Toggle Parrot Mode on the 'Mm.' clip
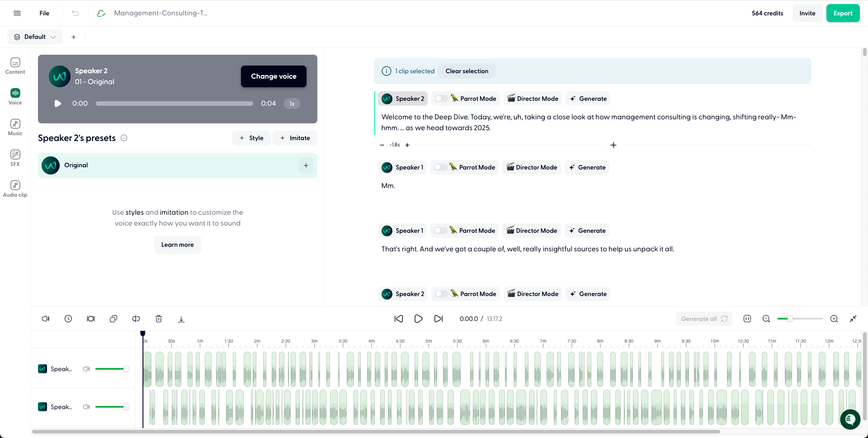The width and height of the screenshot is (868, 438). click(x=440, y=167)
